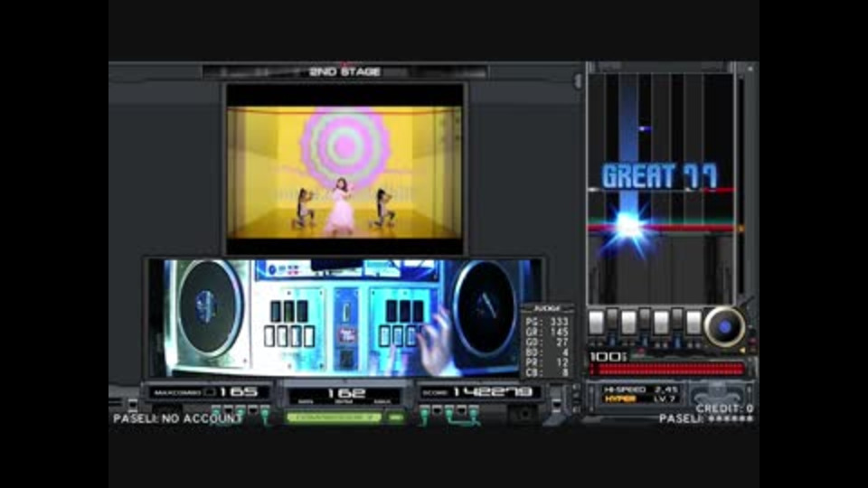Click the music video display
The width and height of the screenshot is (868, 488).
344,172
